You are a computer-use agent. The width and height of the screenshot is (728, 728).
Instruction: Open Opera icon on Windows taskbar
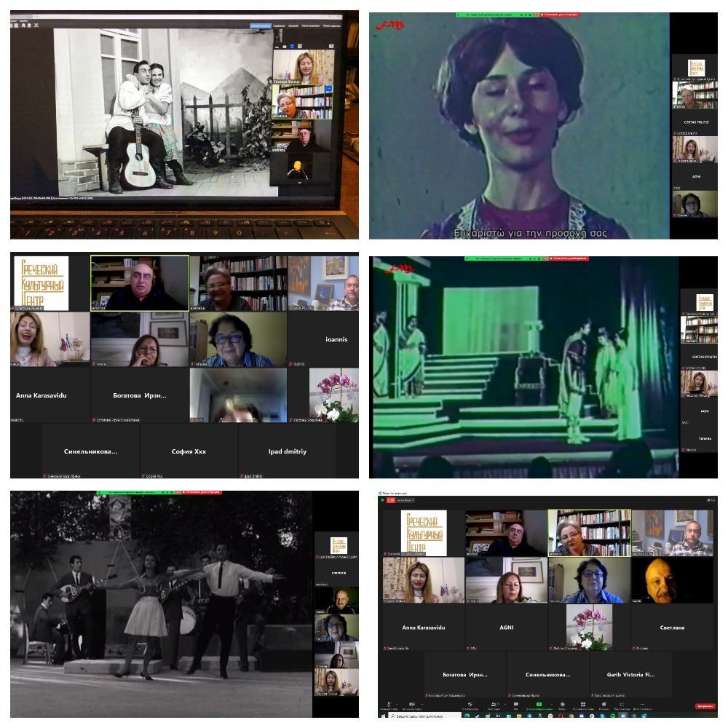click(x=561, y=716)
